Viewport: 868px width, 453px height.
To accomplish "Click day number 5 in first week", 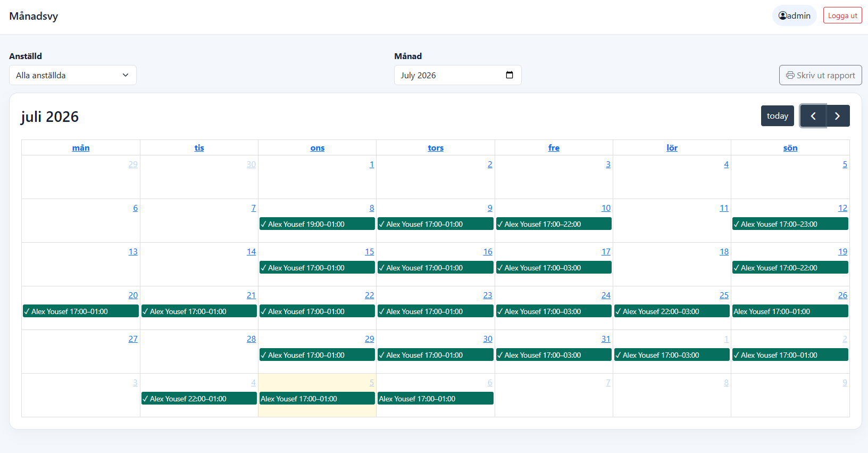I will point(845,164).
